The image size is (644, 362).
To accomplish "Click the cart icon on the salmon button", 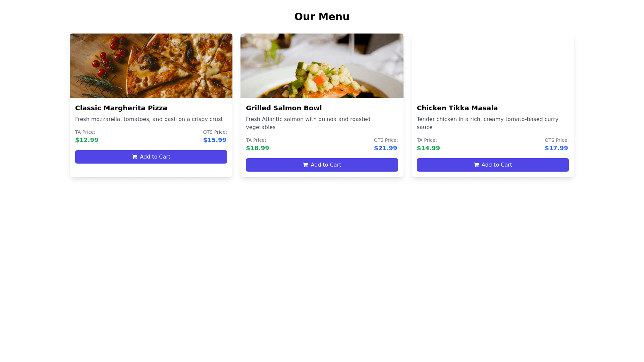I will pyautogui.click(x=305, y=165).
